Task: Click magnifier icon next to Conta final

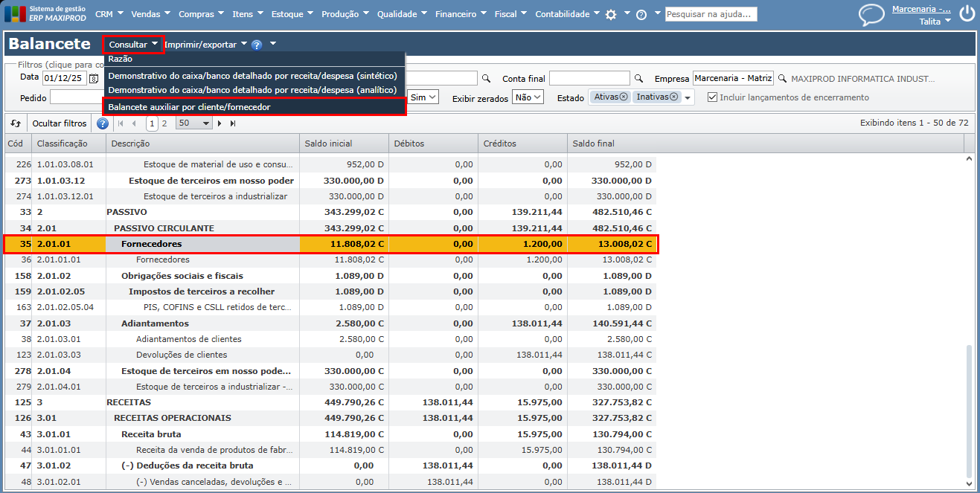Action: click(x=638, y=78)
